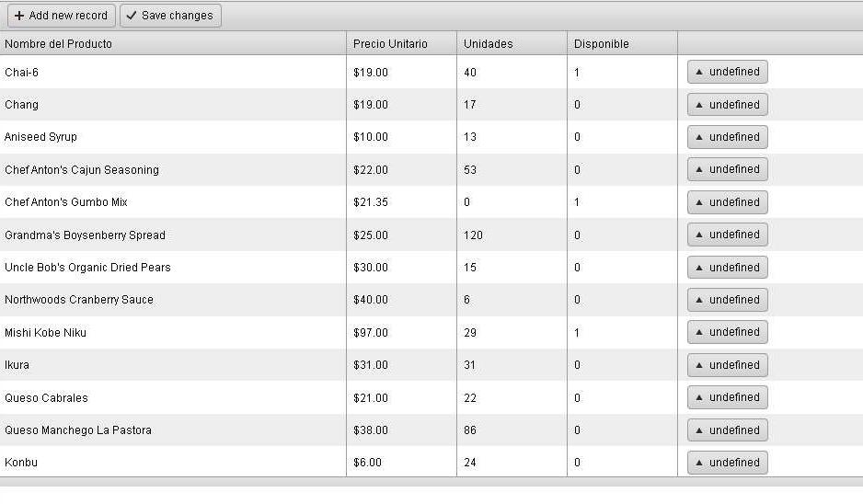Edit the Unidades cell showing 120
The width and height of the screenshot is (863, 504).
point(510,235)
